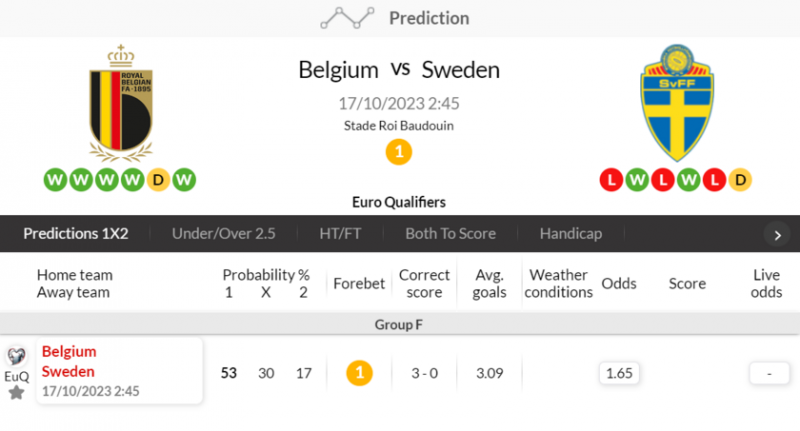Open the HT/FT tab
The image size is (800, 431).
(x=340, y=234)
